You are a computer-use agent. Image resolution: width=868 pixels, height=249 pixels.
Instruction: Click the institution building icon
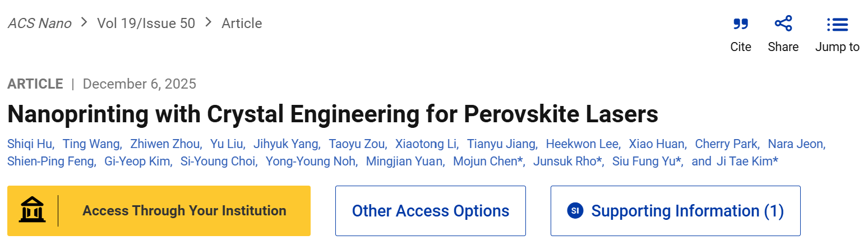(x=33, y=211)
